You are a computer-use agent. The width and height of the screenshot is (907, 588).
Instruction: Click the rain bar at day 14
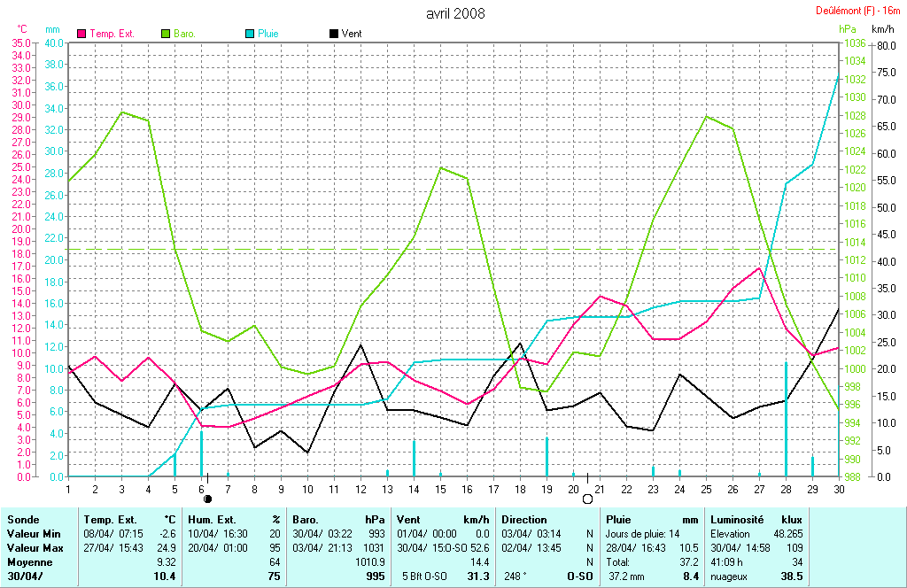coord(414,458)
